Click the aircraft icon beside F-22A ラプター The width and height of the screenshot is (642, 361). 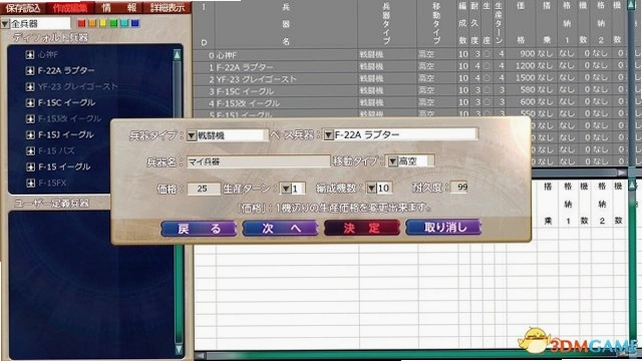30,70
